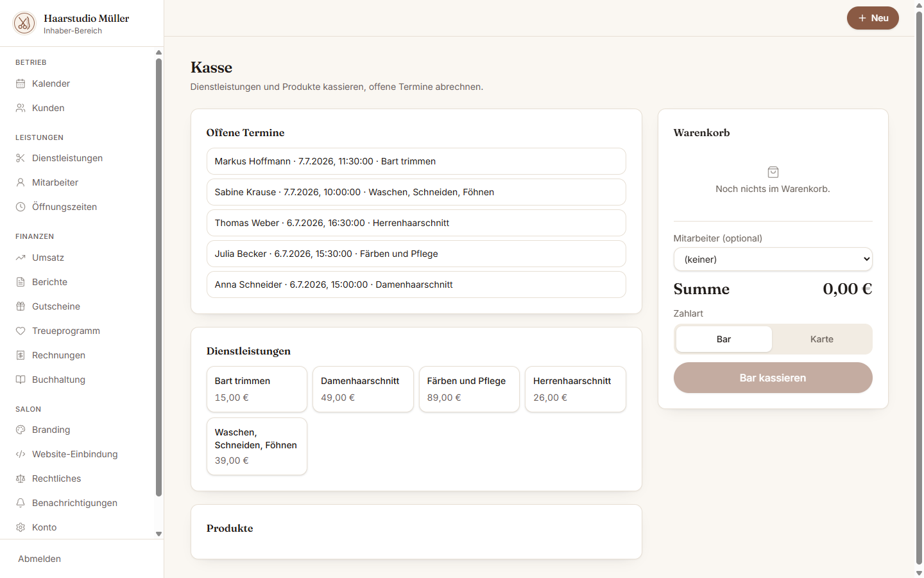Click the Buchhaltung book icon
This screenshot has width=924, height=578.
[x=21, y=380]
